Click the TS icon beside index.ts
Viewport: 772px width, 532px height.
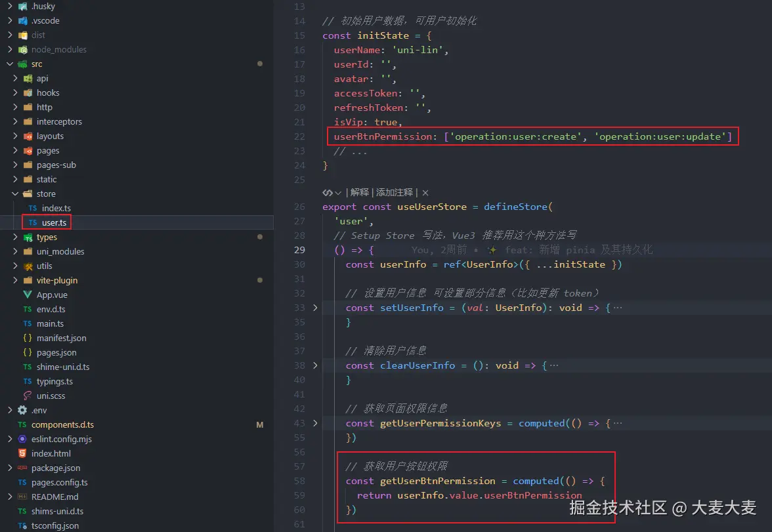click(x=33, y=208)
